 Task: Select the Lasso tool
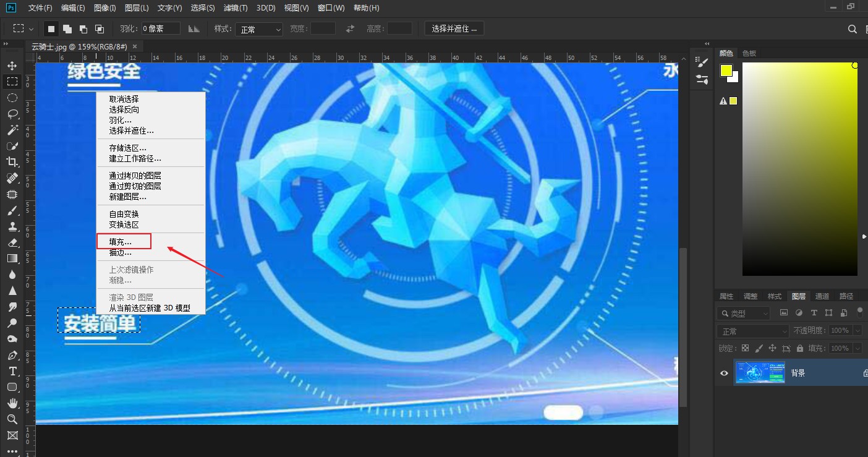point(12,114)
